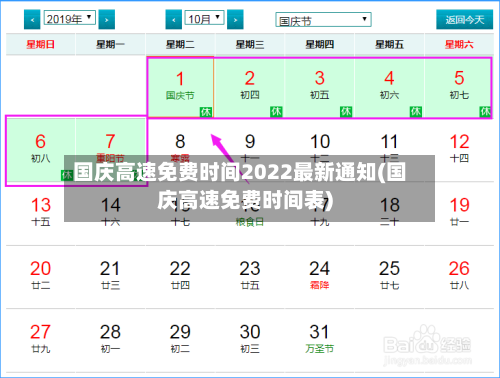Select October 6 初八 date cell
Image resolution: width=500 pixels, height=378 pixels.
(41, 150)
